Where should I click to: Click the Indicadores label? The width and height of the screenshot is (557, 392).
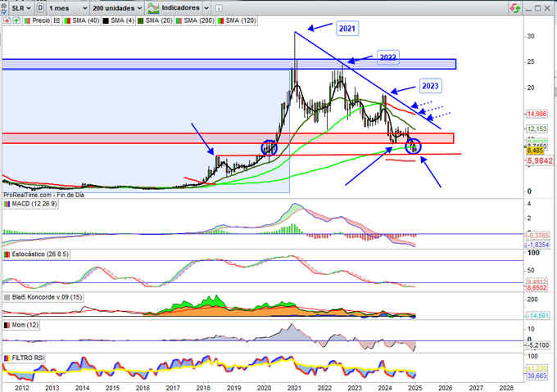pos(180,8)
